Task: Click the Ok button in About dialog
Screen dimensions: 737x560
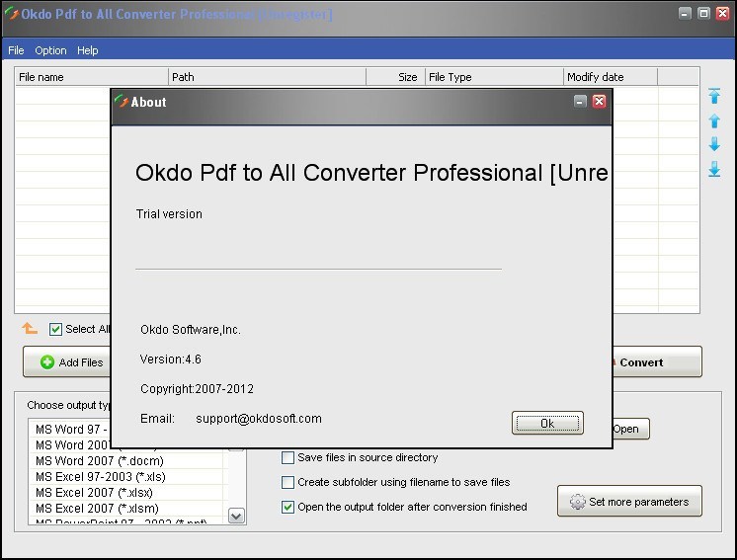Action: click(547, 423)
